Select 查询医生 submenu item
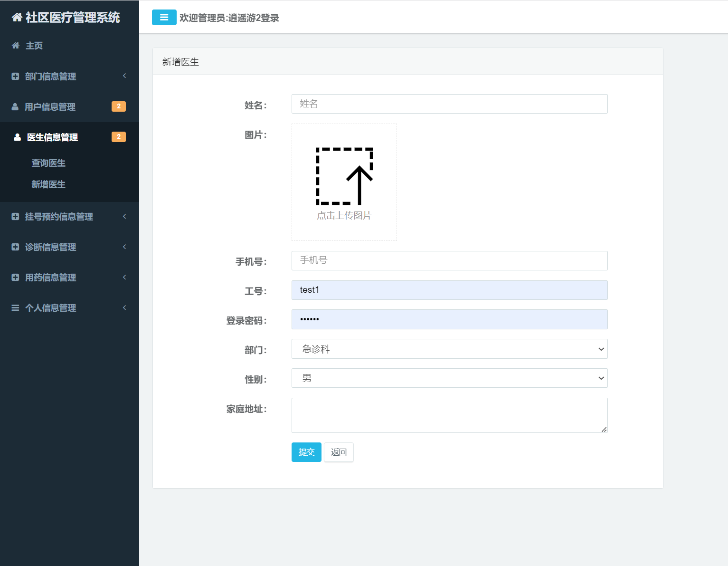Viewport: 728px width, 566px height. 48,163
